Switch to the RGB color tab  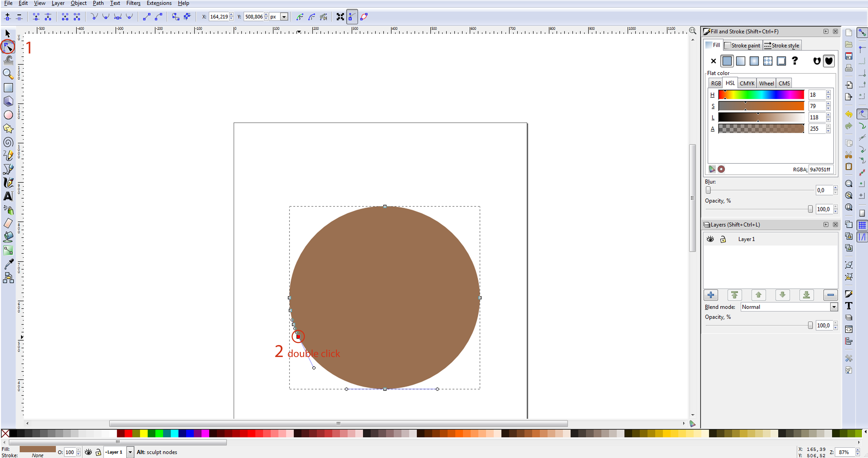coord(716,83)
